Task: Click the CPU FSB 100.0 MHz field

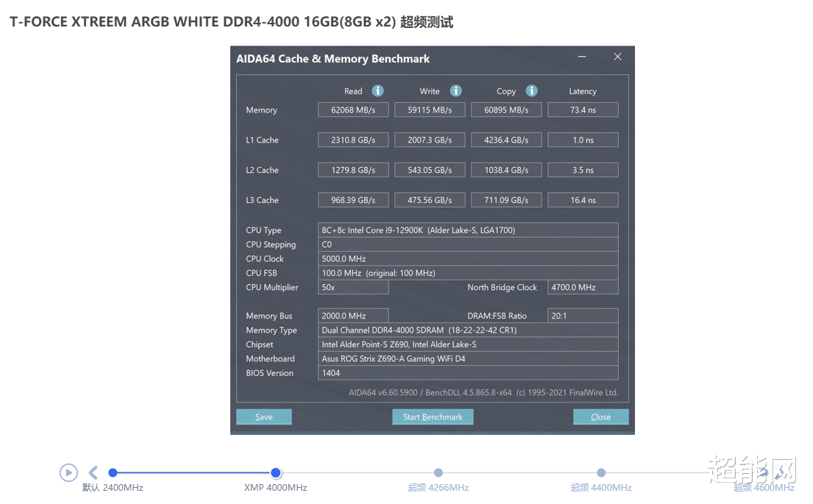Action: point(468,273)
